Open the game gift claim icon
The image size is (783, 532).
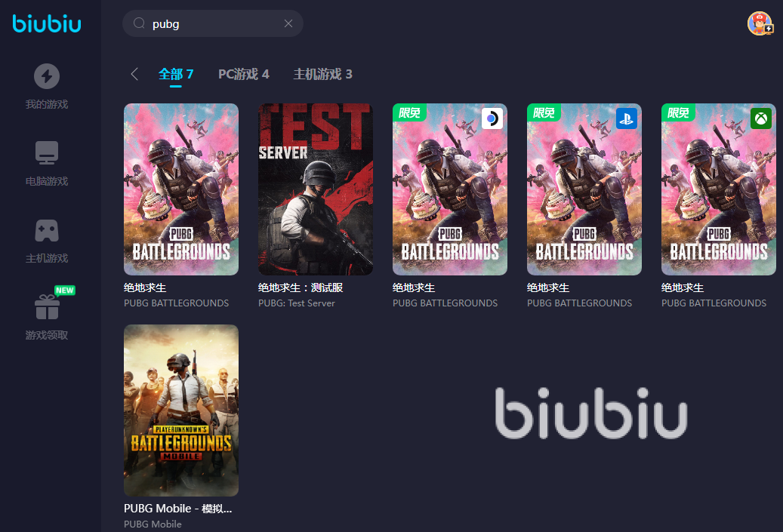[47, 306]
